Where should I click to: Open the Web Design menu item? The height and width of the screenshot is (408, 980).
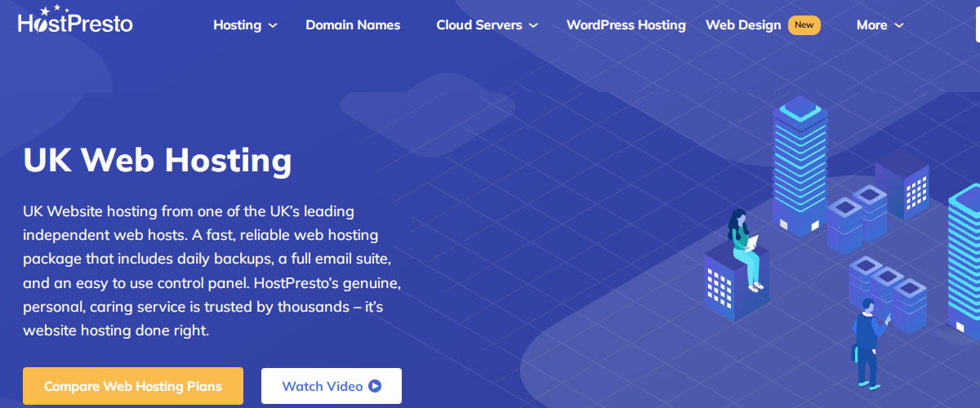click(743, 24)
